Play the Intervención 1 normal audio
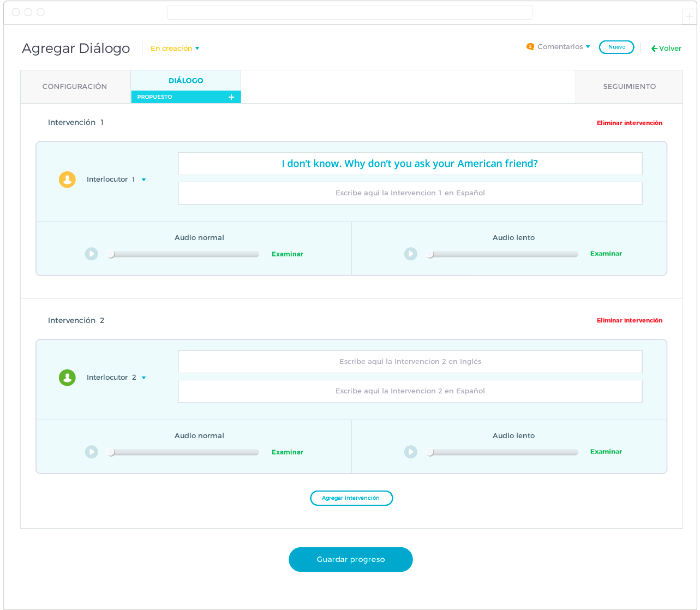Screen dimensions: 700x610 pyautogui.click(x=92, y=254)
